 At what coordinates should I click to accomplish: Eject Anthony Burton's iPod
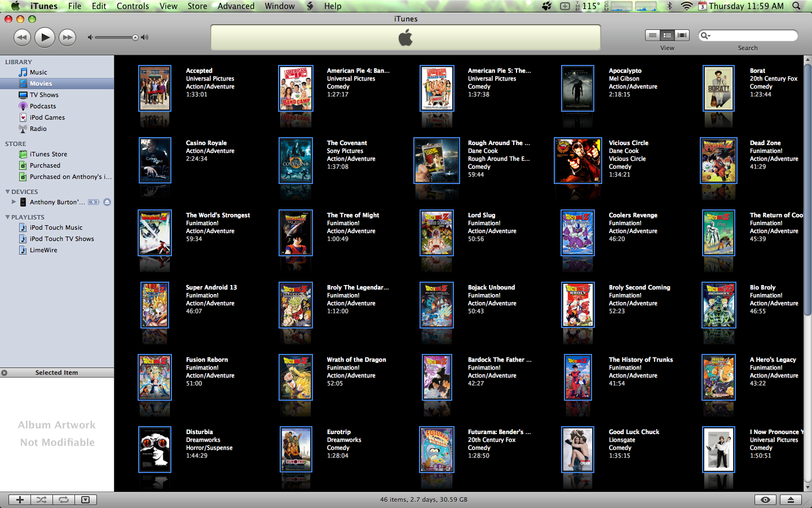pyautogui.click(x=107, y=202)
